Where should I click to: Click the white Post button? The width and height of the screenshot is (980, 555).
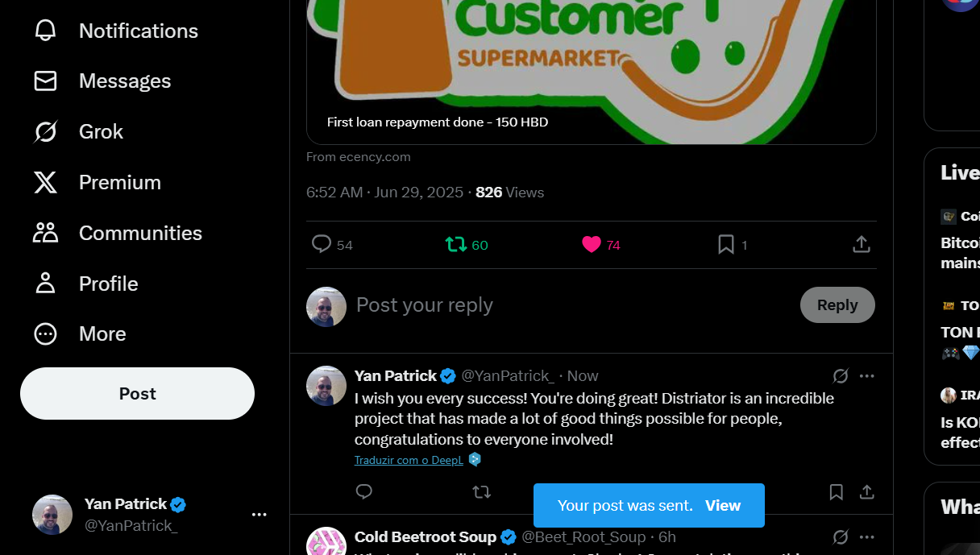[137, 393]
